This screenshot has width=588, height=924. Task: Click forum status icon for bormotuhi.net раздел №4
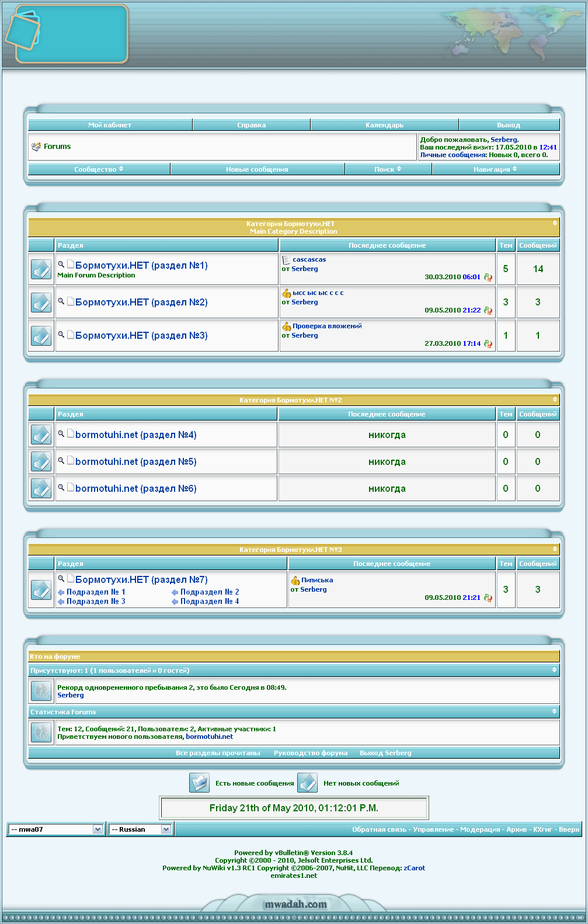(41, 435)
